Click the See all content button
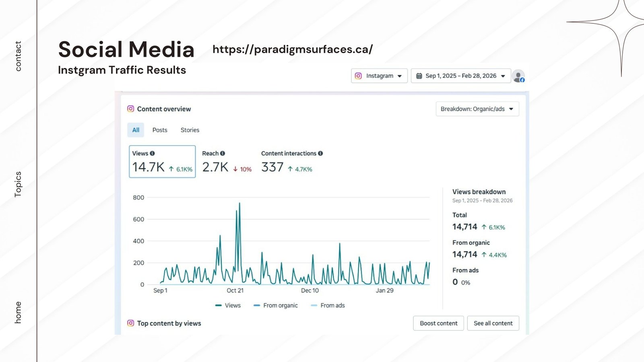The width and height of the screenshot is (644, 362). click(493, 323)
